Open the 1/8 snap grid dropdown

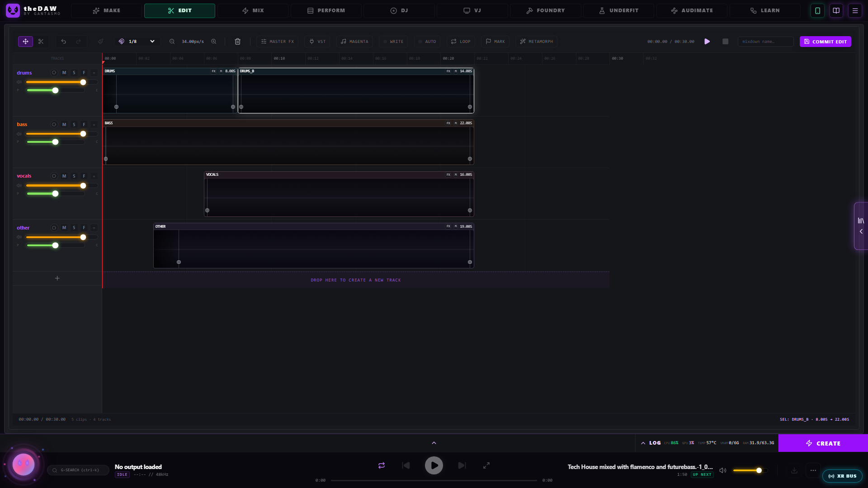137,42
